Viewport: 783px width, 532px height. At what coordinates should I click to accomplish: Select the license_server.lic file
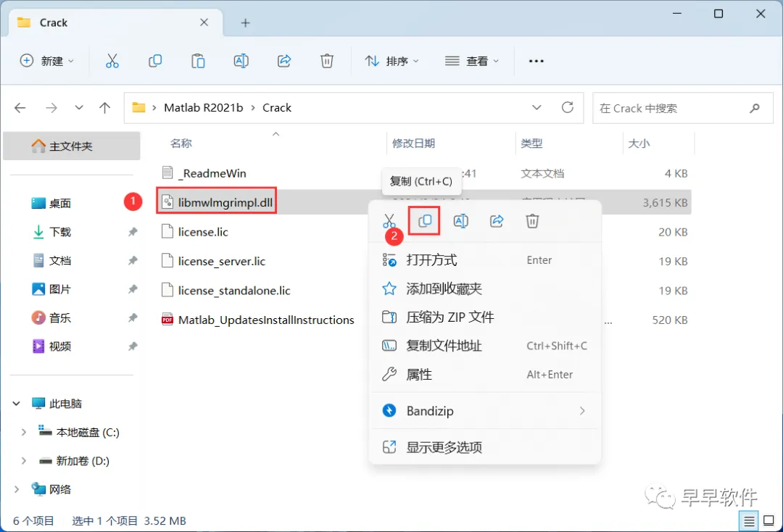[x=213, y=261]
